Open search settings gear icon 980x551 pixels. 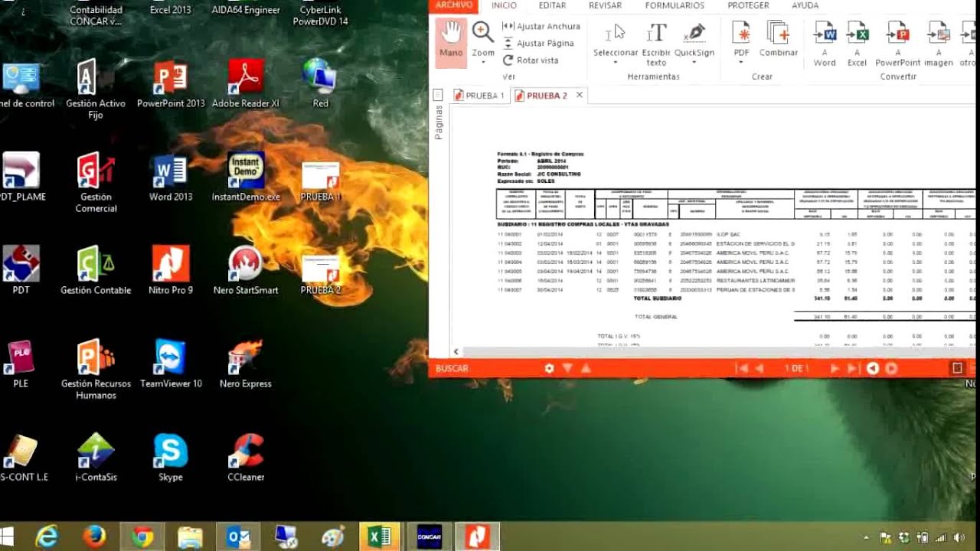tap(549, 368)
